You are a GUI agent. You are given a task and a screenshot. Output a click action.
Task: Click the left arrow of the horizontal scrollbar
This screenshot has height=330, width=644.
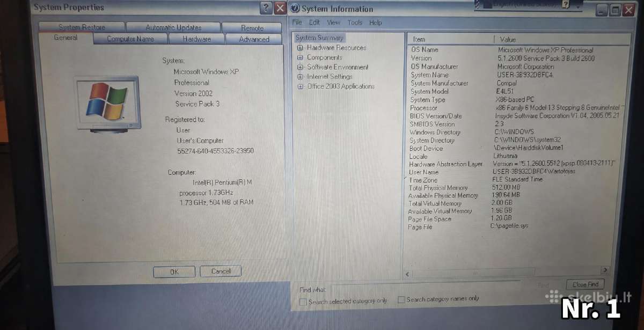[407, 274]
